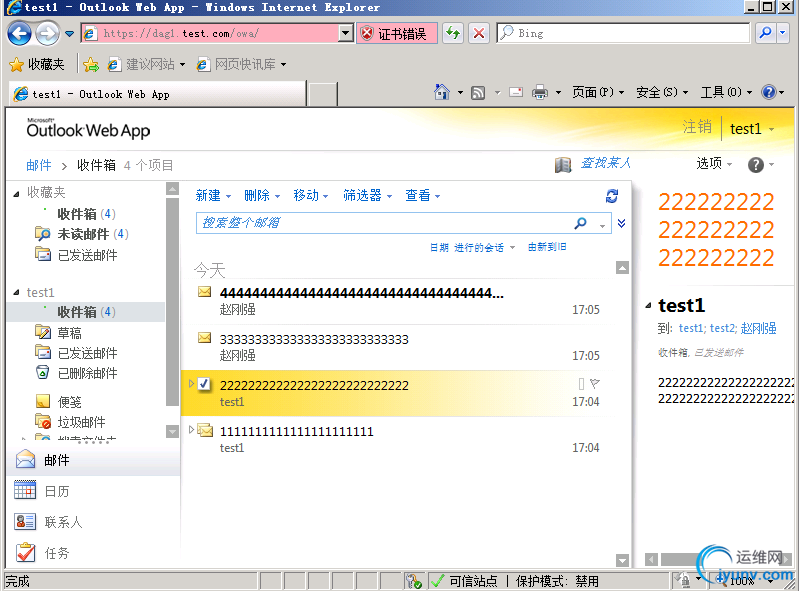Image resolution: width=799 pixels, height=591 pixels.
Task: Open a new blank browser tab
Action: [323, 94]
